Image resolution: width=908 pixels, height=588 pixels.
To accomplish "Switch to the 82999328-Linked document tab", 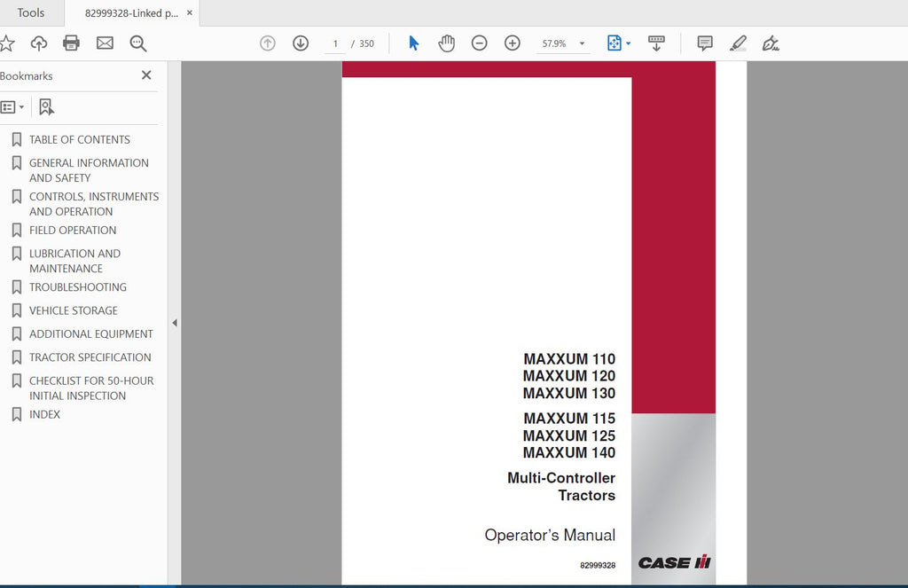I will point(131,12).
